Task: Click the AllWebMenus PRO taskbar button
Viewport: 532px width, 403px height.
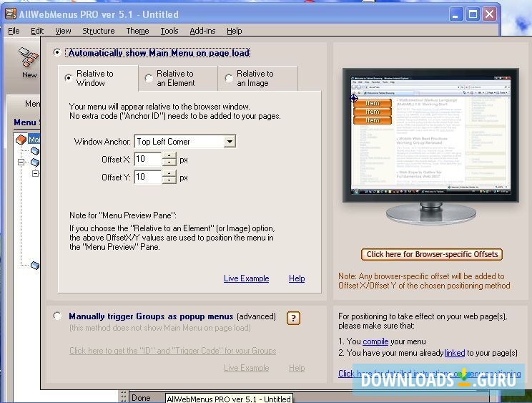Action: coord(229,399)
